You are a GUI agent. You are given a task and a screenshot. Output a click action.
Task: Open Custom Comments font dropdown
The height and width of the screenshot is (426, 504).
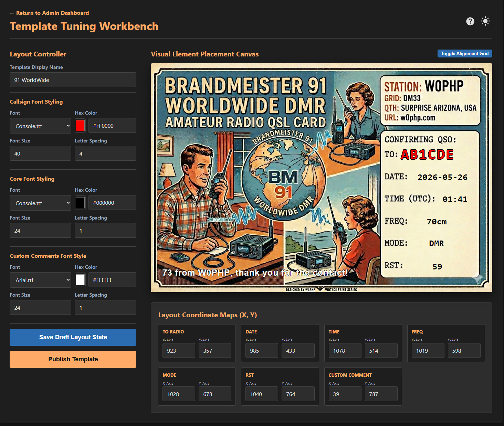40,280
